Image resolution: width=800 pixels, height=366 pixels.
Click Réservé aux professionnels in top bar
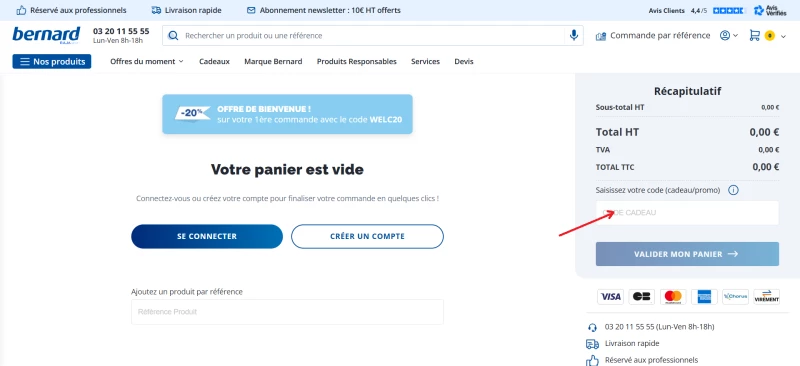tap(79, 10)
